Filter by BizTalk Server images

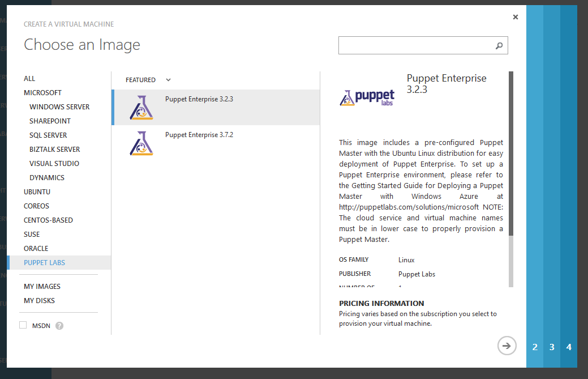click(55, 150)
